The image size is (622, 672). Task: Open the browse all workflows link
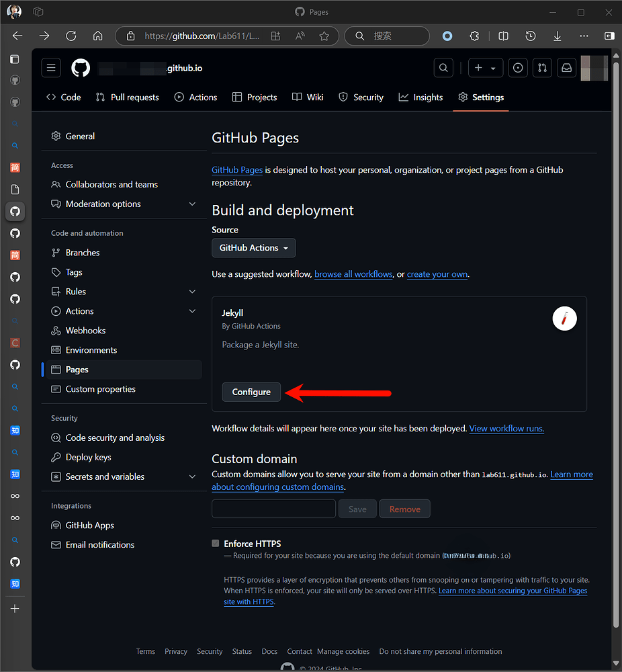[x=353, y=274]
